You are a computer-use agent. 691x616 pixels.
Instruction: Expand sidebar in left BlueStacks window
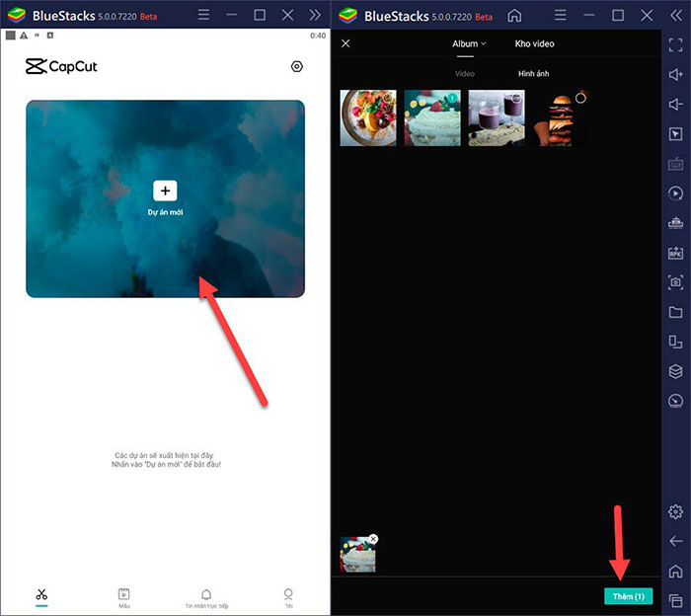(315, 15)
